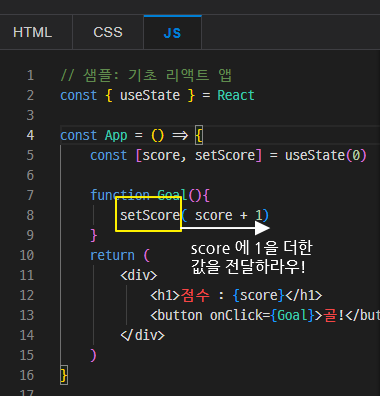Click the empty line 3 in editor
Screen dimensions: 380x396
(x=220, y=115)
